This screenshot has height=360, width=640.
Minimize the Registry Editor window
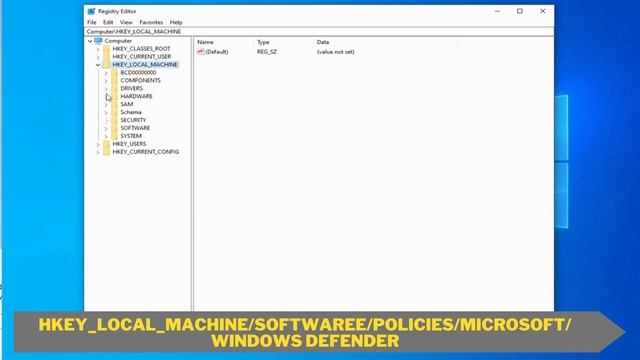point(497,11)
